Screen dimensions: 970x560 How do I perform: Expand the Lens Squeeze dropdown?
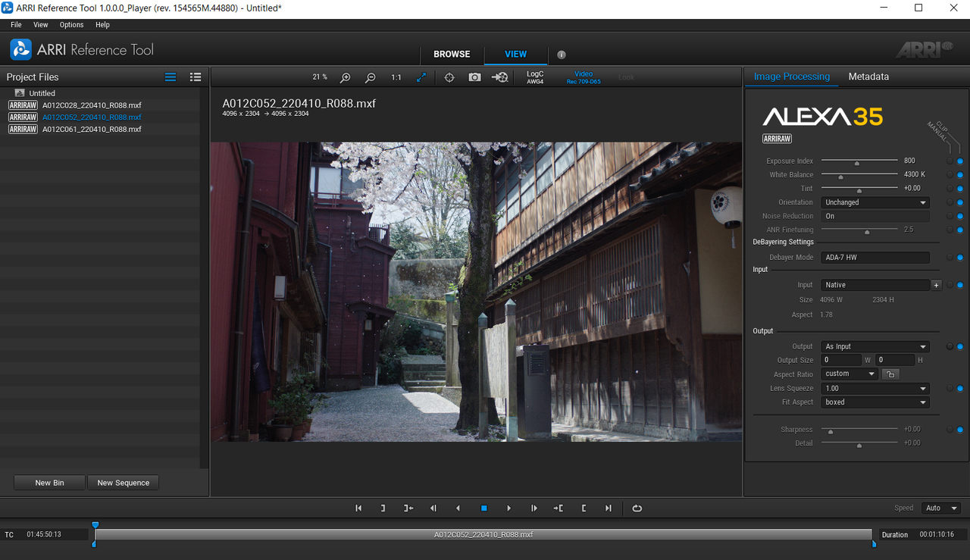875,388
